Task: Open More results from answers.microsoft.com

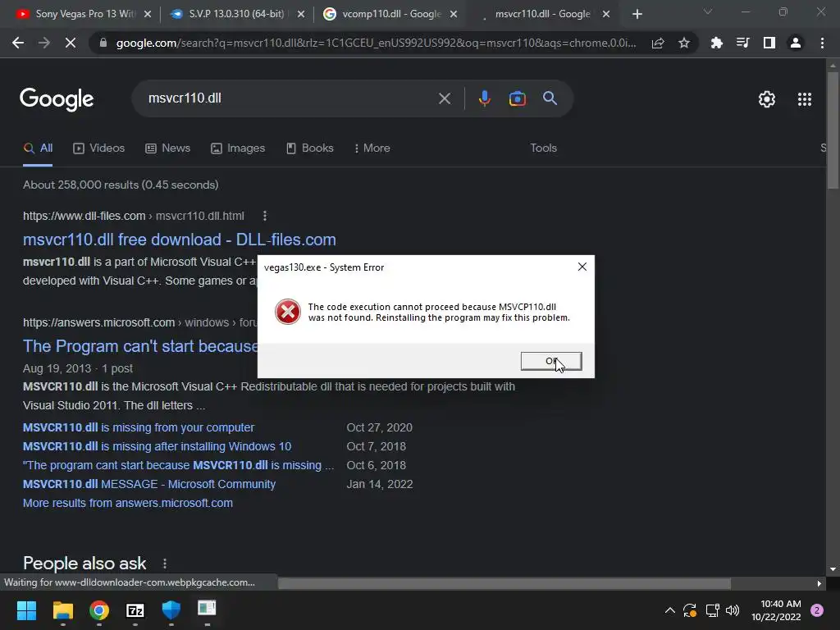Action: pyautogui.click(x=128, y=503)
